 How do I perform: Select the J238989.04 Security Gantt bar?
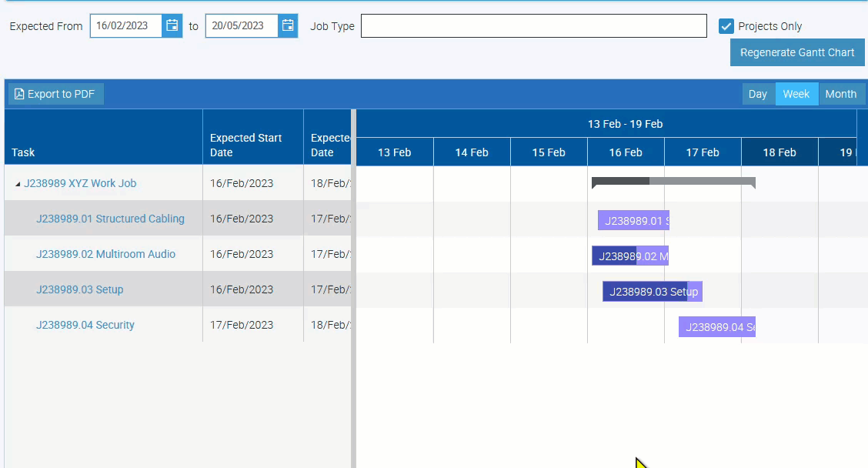click(716, 327)
